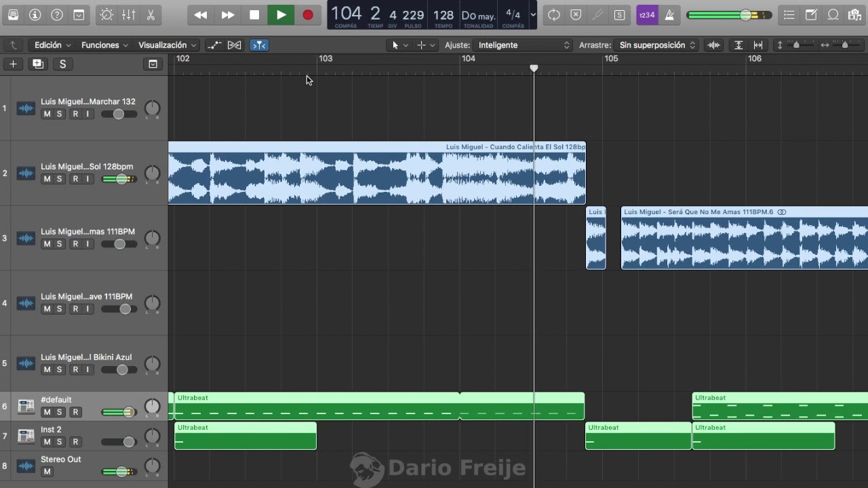
Task: Toggle the Metronome click
Action: [x=669, y=15]
